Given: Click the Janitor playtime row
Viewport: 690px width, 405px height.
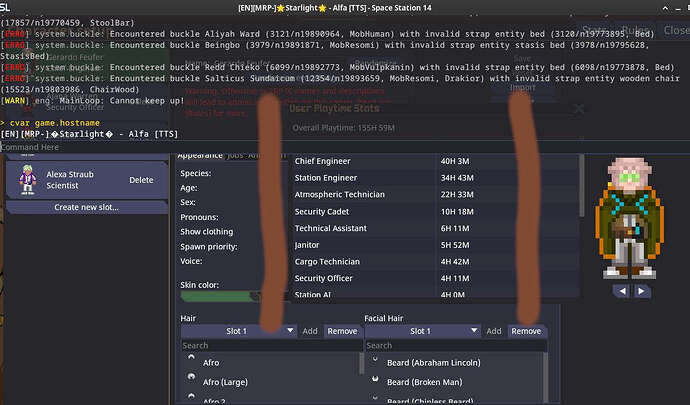Looking at the screenshot, I should (x=435, y=245).
